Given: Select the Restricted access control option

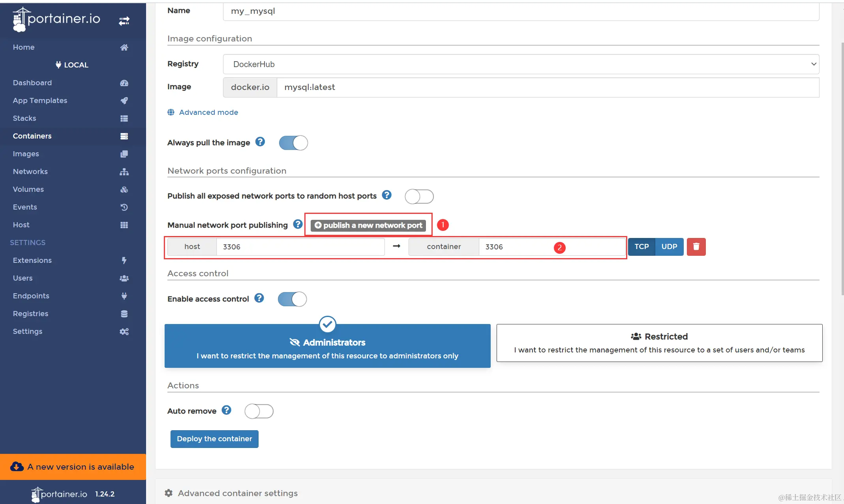Looking at the screenshot, I should (659, 343).
